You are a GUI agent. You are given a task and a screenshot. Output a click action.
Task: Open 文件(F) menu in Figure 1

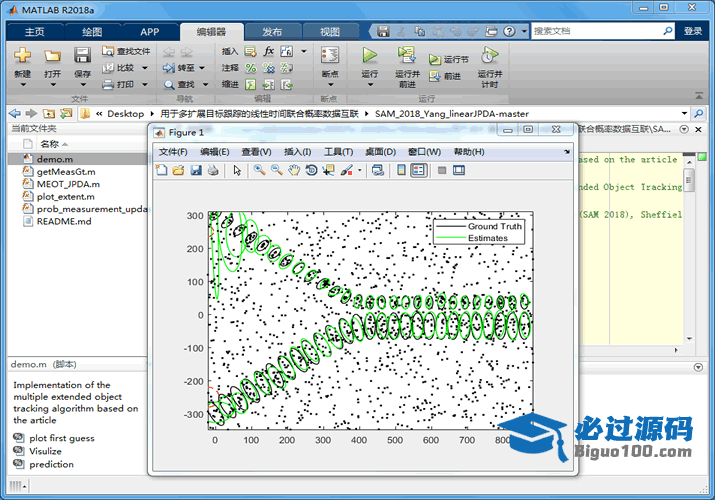click(x=173, y=152)
